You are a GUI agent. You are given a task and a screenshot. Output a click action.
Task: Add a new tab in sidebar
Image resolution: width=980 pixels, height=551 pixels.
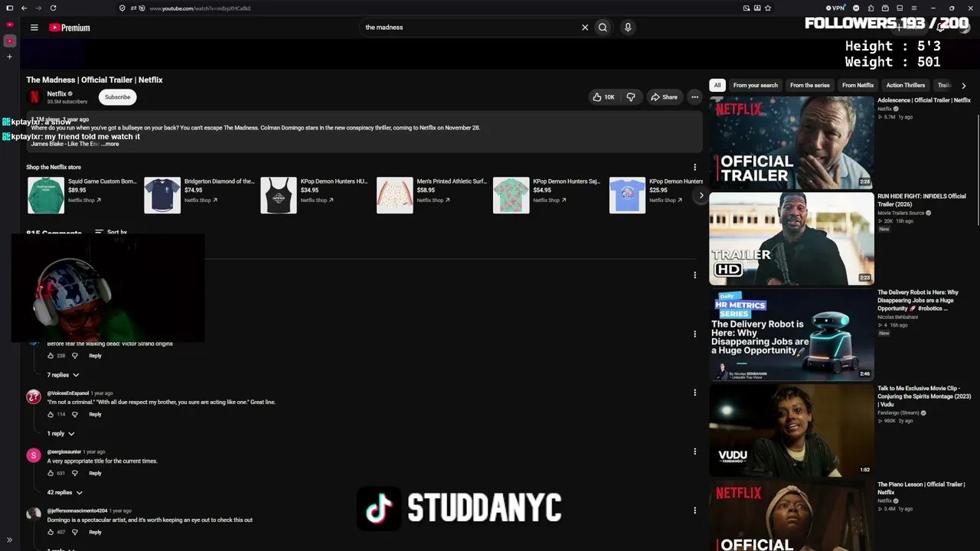click(9, 57)
